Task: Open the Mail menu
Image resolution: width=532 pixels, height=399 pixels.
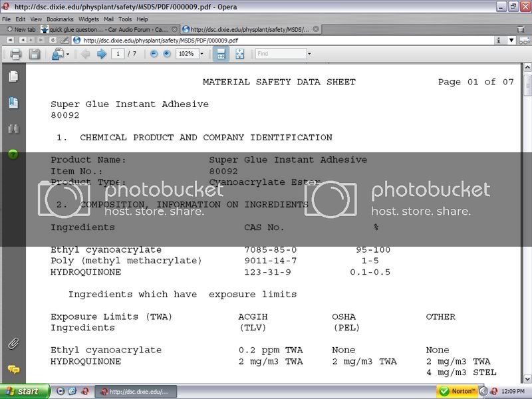Action: (108, 19)
